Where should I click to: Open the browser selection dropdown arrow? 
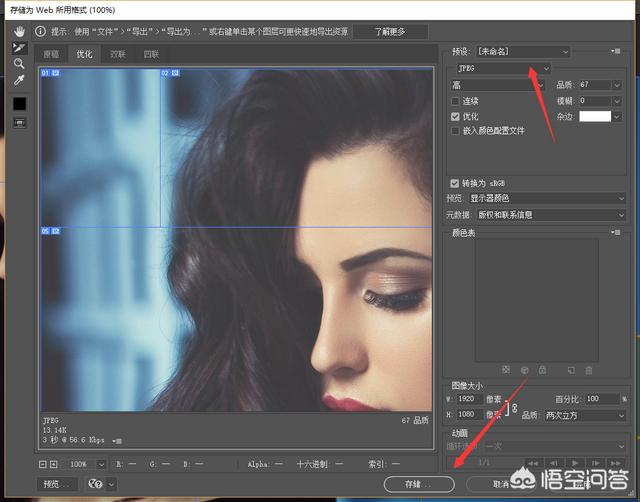click(111, 484)
